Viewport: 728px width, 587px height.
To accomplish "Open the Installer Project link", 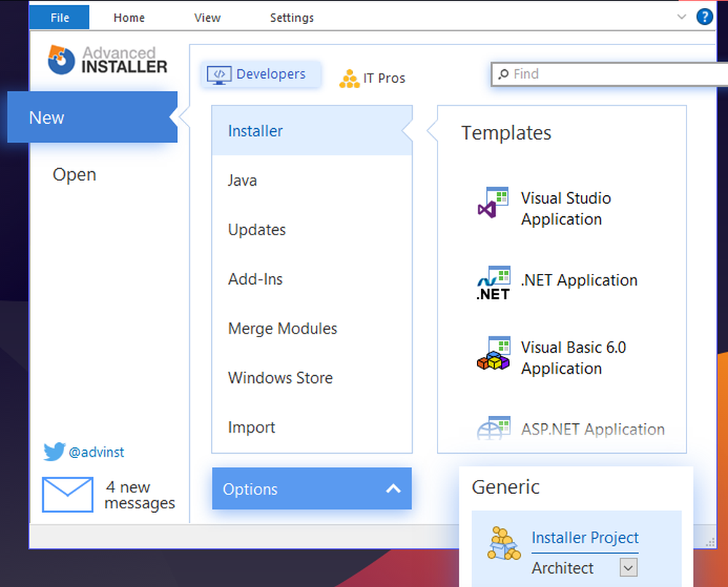I will click(585, 537).
